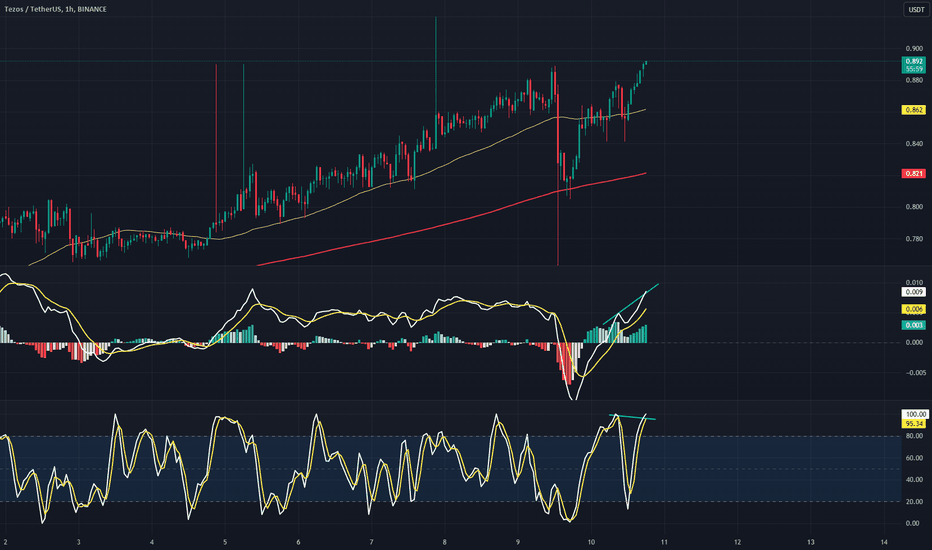Click the green 0.003 histogram value label
This screenshot has height=550, width=932.
click(913, 326)
